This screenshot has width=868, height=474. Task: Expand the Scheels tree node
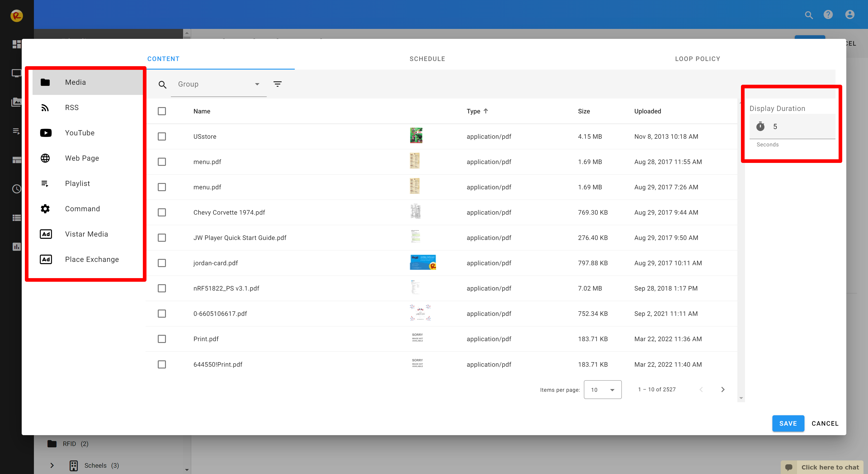(x=52, y=465)
